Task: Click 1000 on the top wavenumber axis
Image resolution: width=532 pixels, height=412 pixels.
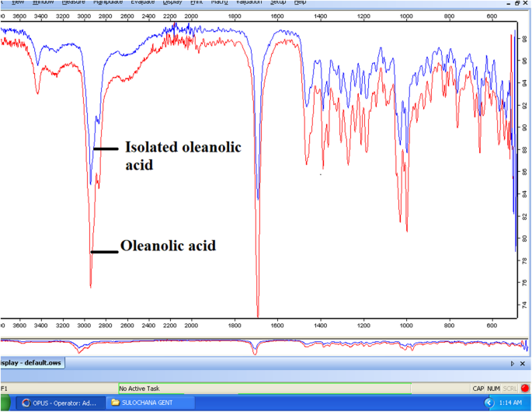Action: pos(406,16)
